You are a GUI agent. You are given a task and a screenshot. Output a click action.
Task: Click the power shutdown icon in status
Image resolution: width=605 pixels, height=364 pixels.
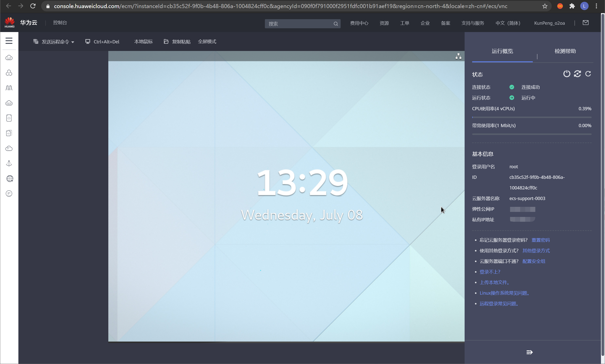567,74
